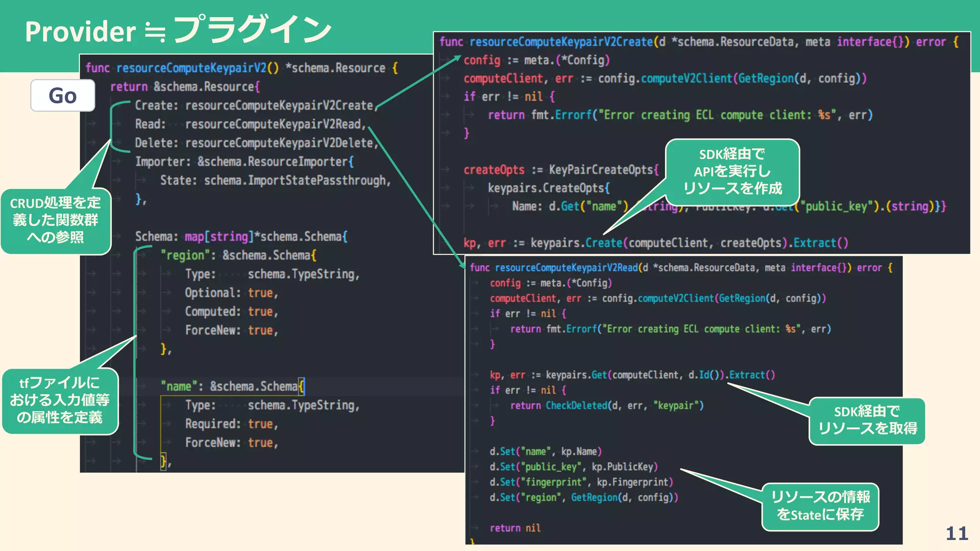980x551 pixels.
Task: Click the 'Go' language label badge
Action: tap(63, 95)
